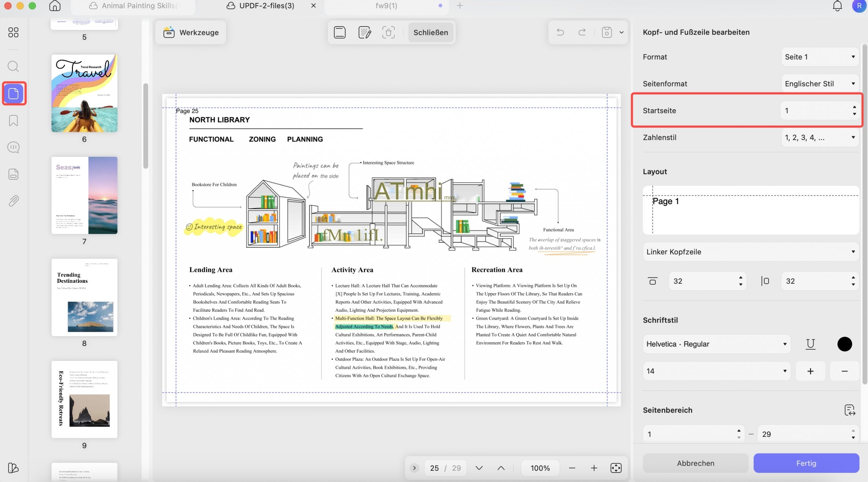868x482 pixels.
Task: Go to the home screen icon
Action: (x=55, y=6)
